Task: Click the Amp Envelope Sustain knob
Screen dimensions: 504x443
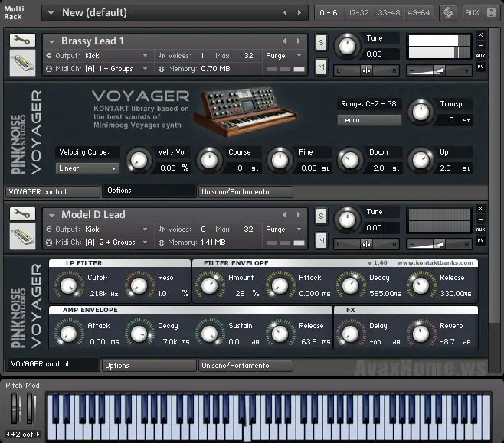Action: (x=209, y=334)
